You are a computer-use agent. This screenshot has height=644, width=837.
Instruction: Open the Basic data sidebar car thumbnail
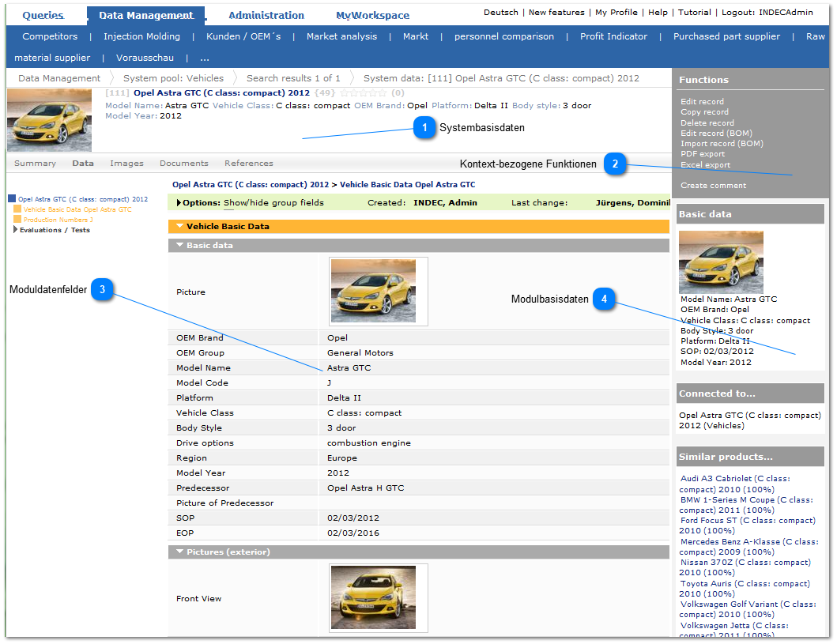coord(721,262)
